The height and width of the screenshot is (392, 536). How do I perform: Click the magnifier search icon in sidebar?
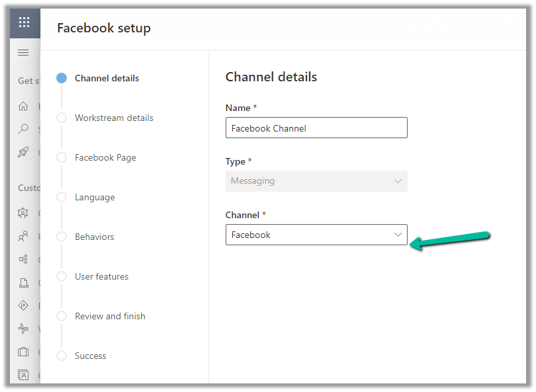coord(24,129)
